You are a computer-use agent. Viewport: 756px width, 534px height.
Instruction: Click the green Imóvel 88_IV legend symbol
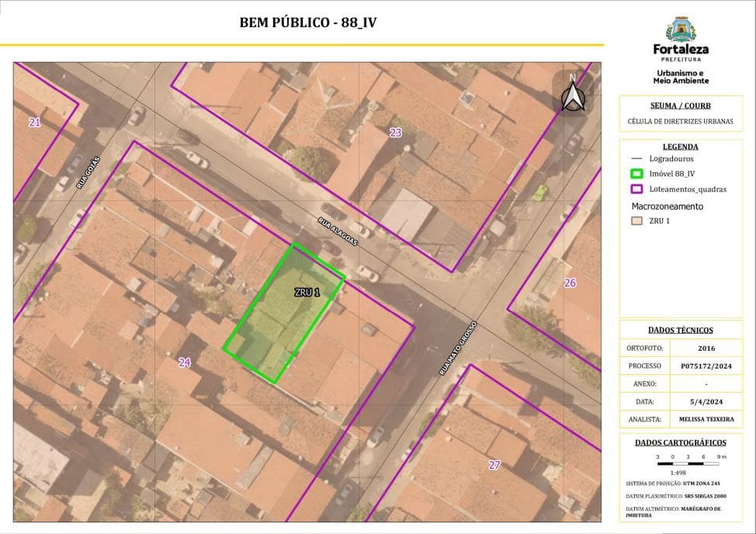637,174
